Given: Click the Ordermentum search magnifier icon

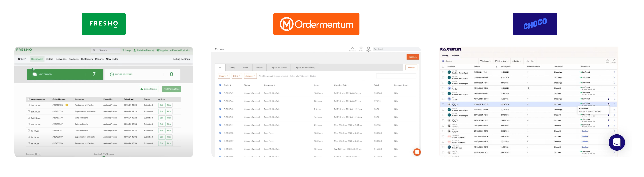Looking at the screenshot, I should tap(376, 49).
